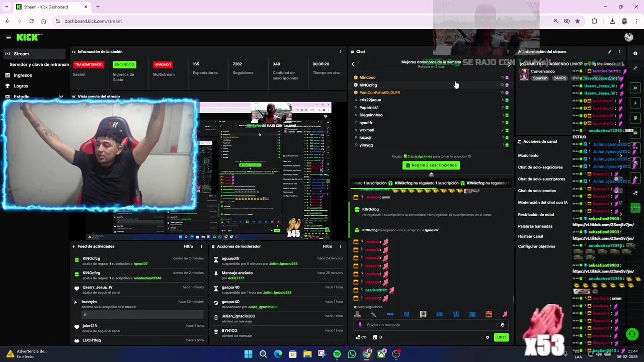Open Restricción de edad arrow
Image resolution: width=644 pixels, height=362 pixels.
[x=621, y=214]
